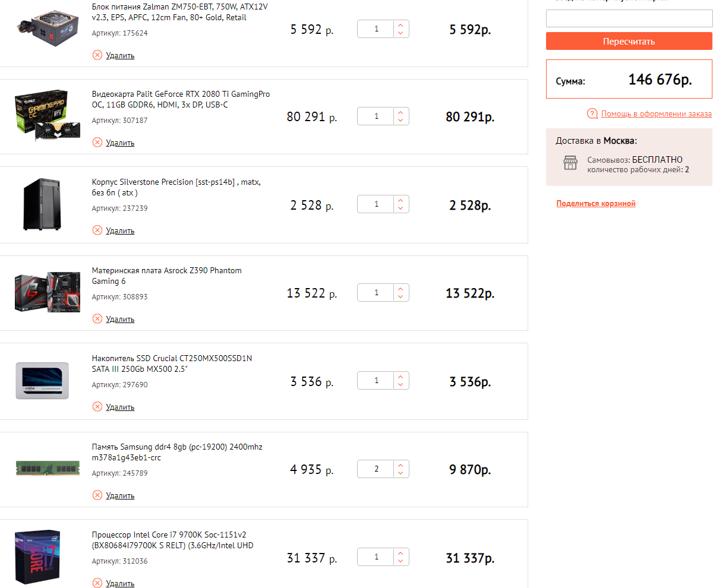Decrease the Zalman power supply quantity
Screen dimensions: 713x588
pyautogui.click(x=400, y=33)
